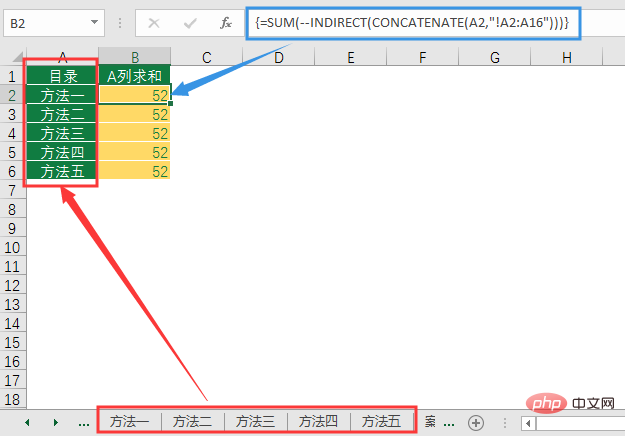Select cell B5 showing 52
The height and width of the screenshot is (436, 625).
[134, 152]
